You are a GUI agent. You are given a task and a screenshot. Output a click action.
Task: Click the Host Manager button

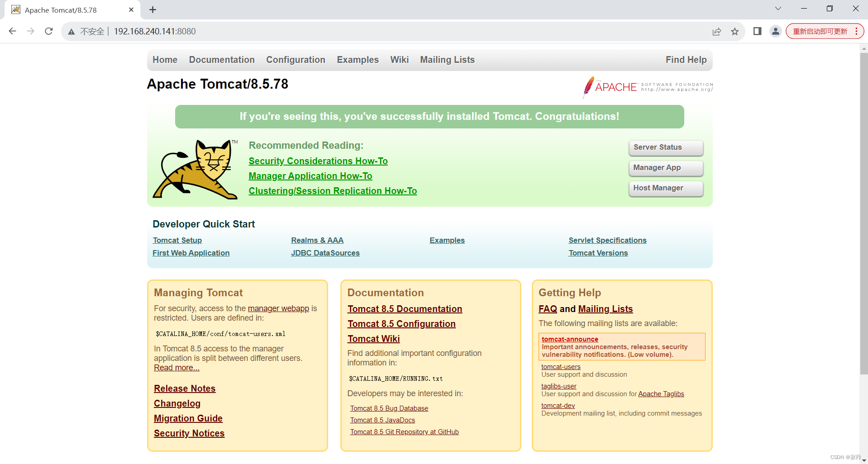(x=666, y=188)
